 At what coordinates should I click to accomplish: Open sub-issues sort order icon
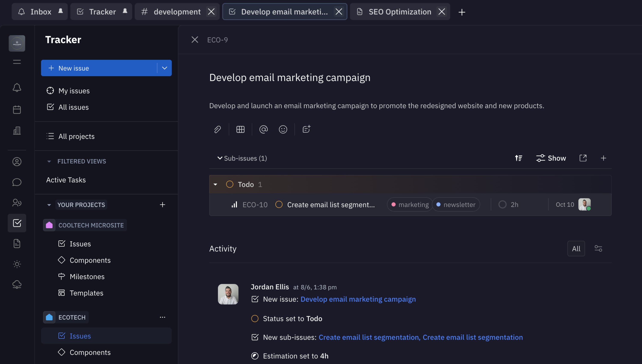coord(519,158)
